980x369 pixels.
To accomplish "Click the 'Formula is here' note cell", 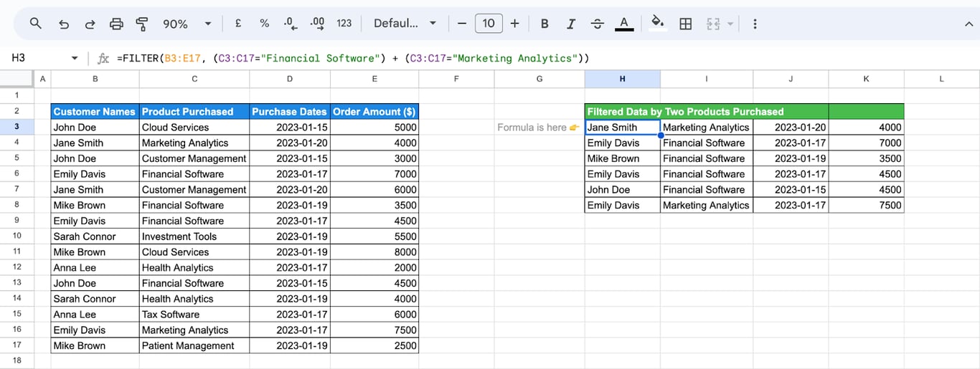I will point(539,127).
